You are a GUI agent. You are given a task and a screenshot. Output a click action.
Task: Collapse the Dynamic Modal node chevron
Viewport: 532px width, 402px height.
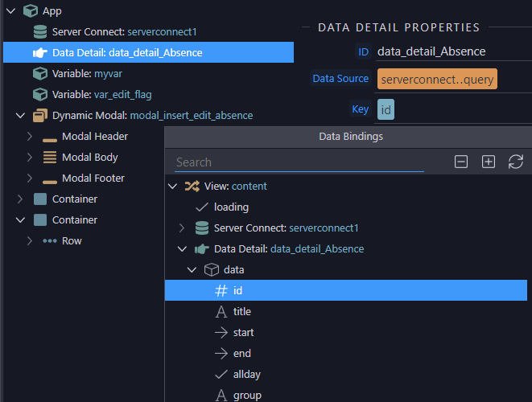pos(21,116)
